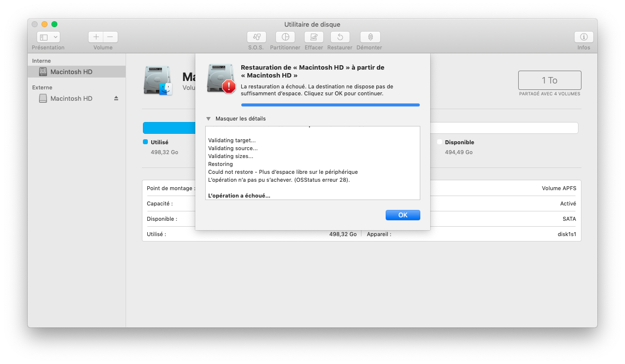The image size is (625, 364).
Task: Open the Présentation sidebar view dropdown
Action: pyautogui.click(x=48, y=37)
